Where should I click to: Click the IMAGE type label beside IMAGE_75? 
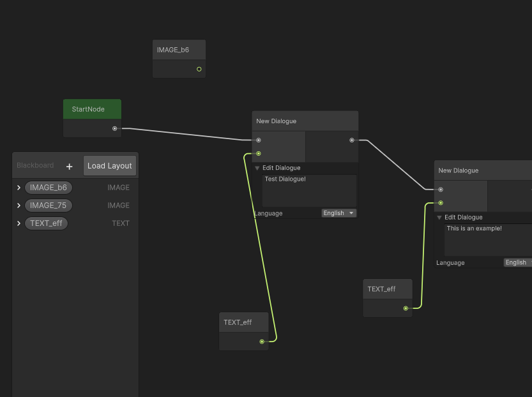click(118, 206)
